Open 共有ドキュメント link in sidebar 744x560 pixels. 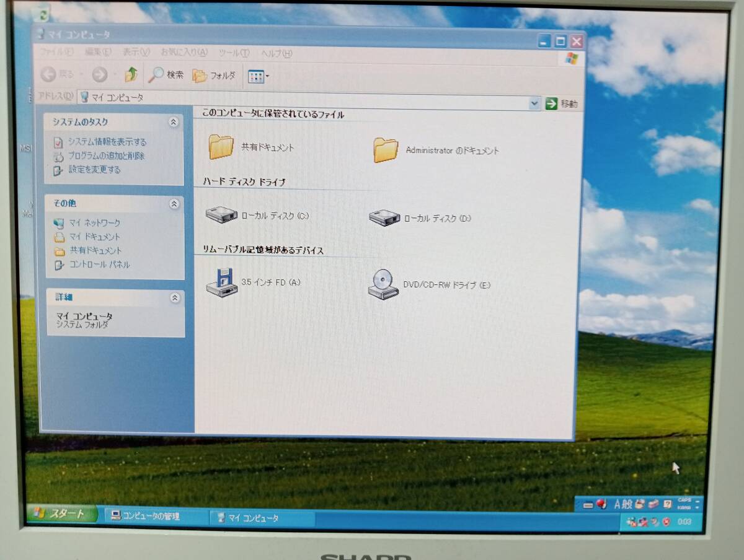(95, 251)
